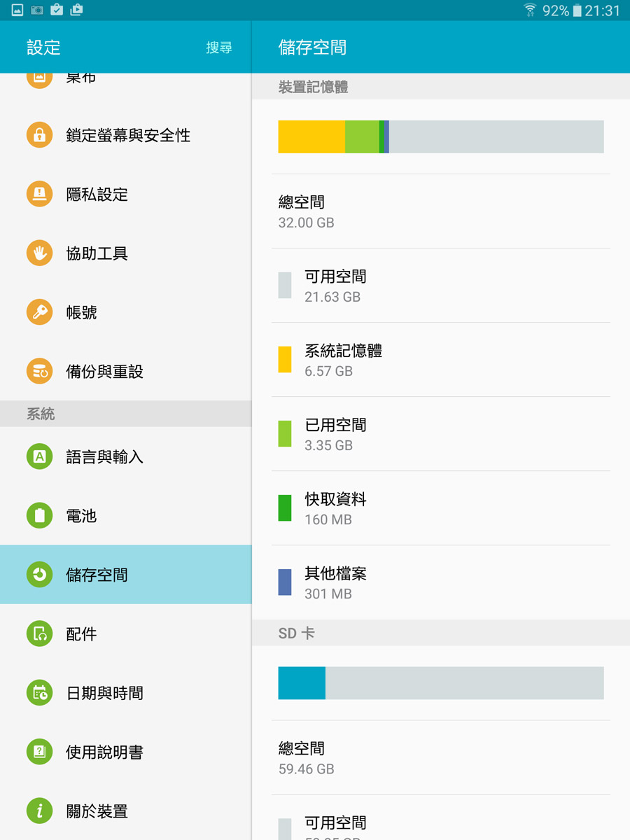Viewport: 630px width, 840px height.
Task: Tap the SD card usage bar
Action: tap(441, 682)
